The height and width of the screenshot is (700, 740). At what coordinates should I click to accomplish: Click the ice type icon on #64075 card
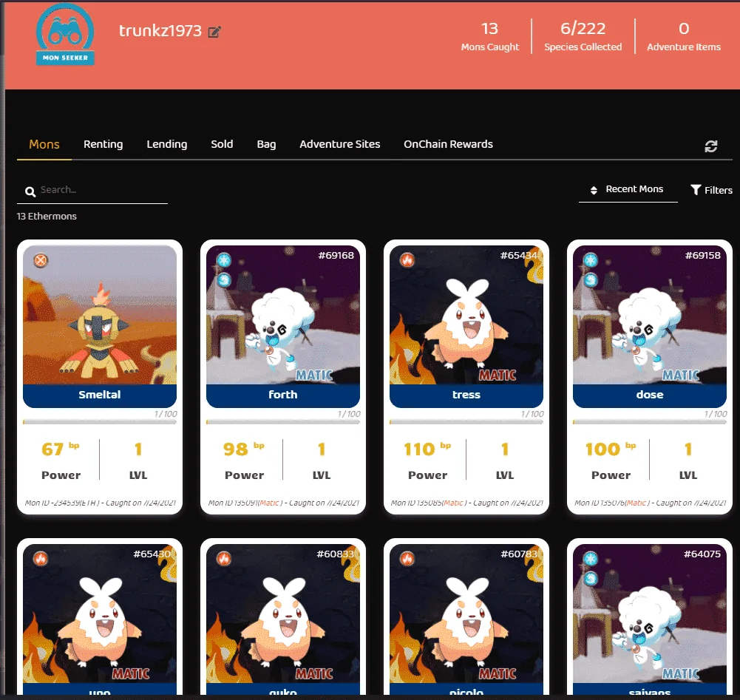(x=591, y=558)
